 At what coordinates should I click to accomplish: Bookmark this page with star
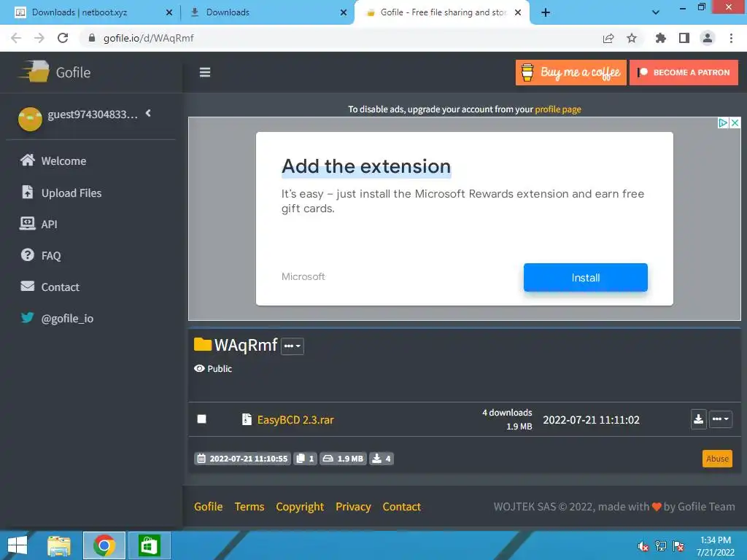point(632,38)
